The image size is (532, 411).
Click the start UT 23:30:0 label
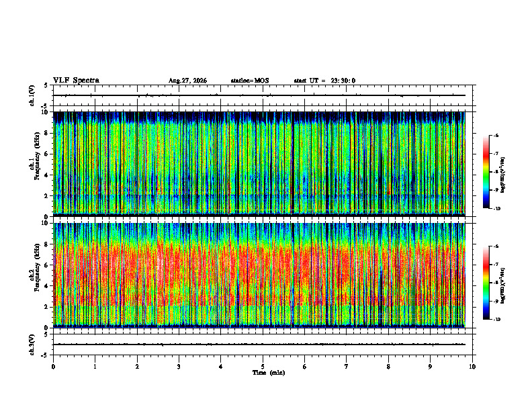coord(324,81)
